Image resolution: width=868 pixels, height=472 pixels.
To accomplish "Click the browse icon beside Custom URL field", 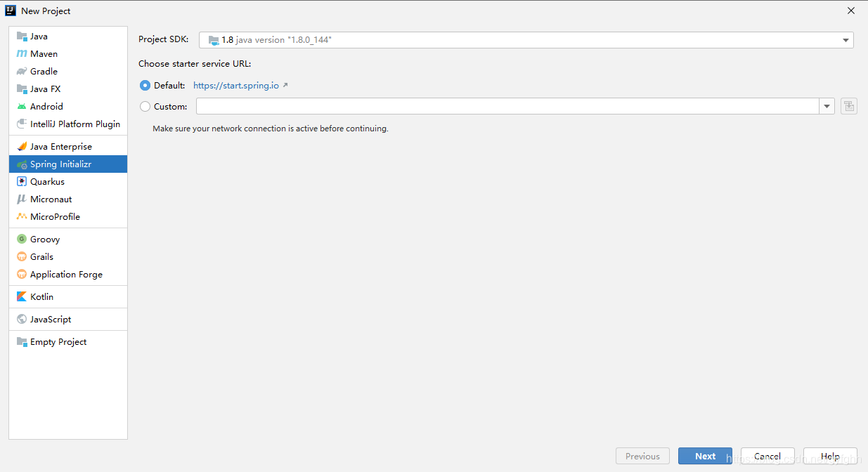I will pos(849,106).
